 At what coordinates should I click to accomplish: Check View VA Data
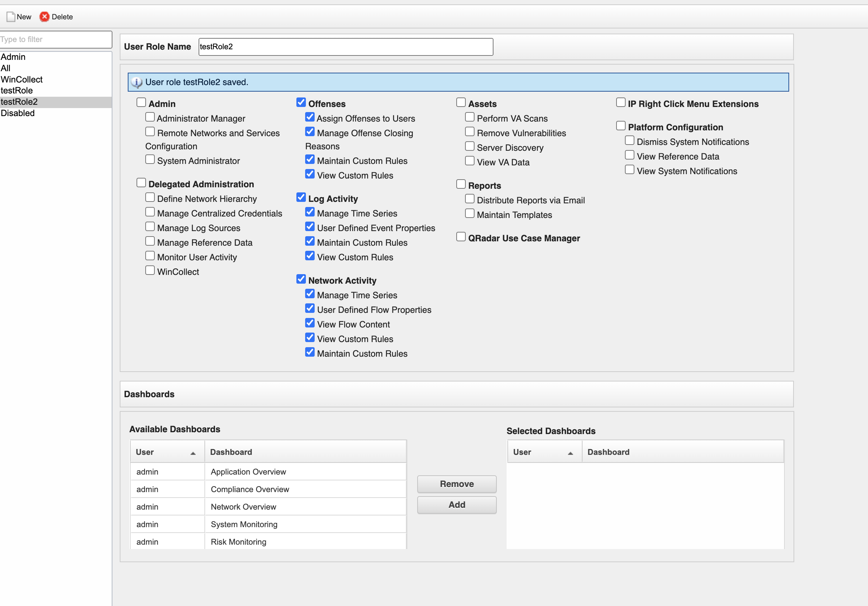(469, 161)
